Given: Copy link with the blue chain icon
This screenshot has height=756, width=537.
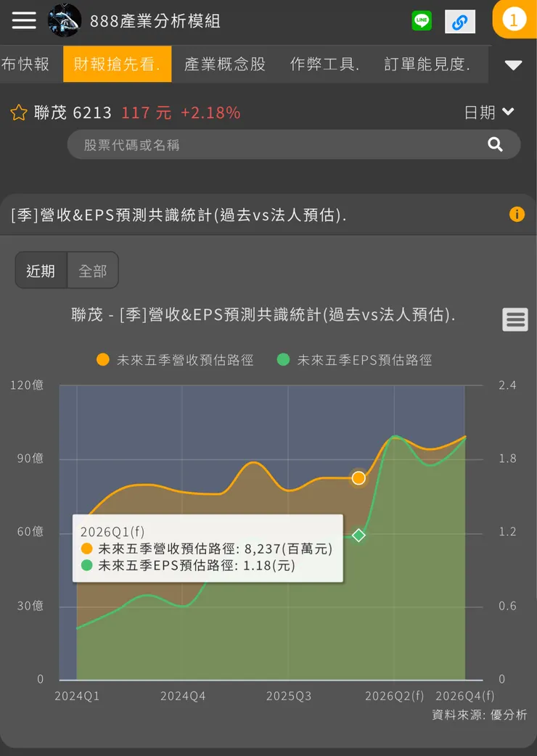Looking at the screenshot, I should (460, 22).
